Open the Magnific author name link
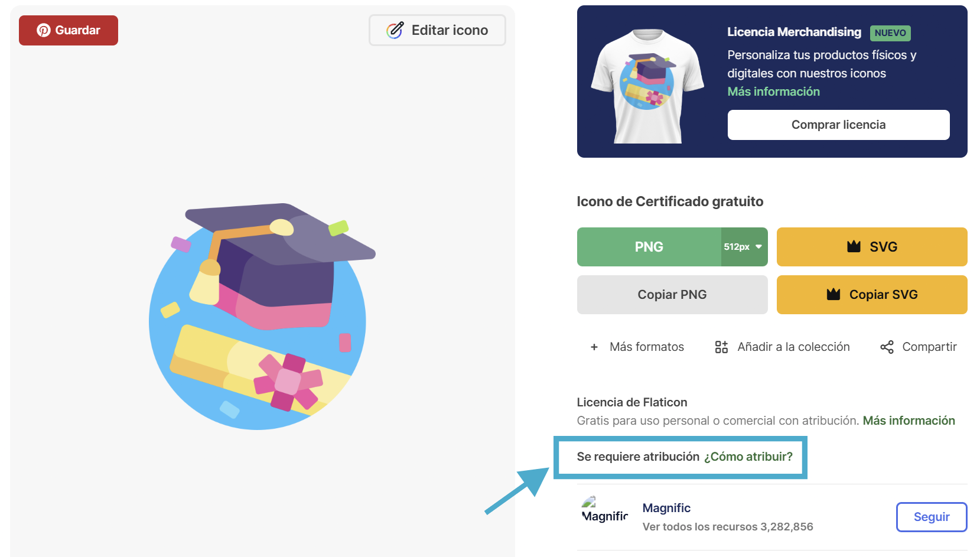Viewport: 980px width, 557px height. tap(666, 508)
